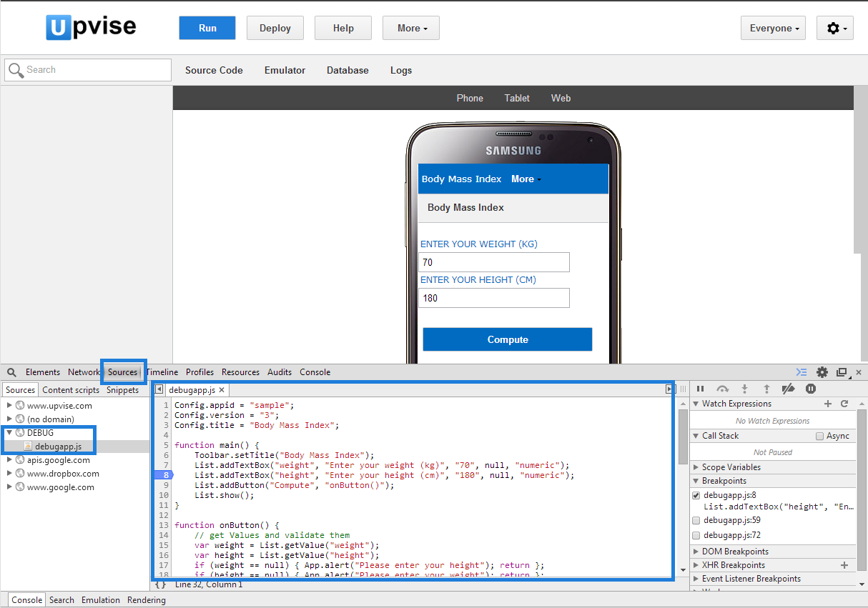Pretty print the source with the braces icon
The width and height of the screenshot is (868, 608).
click(161, 584)
